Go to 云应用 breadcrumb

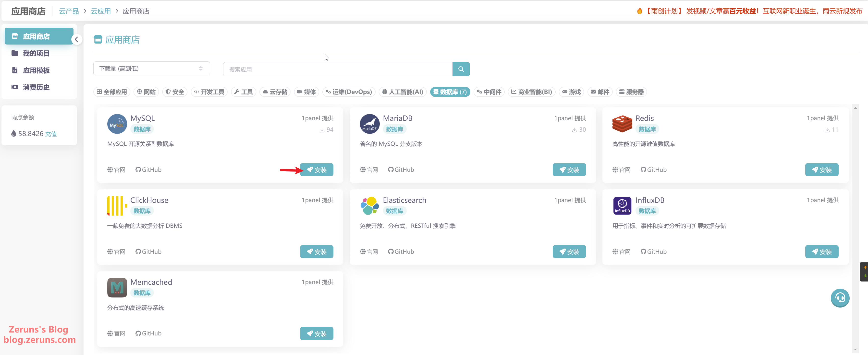(101, 11)
